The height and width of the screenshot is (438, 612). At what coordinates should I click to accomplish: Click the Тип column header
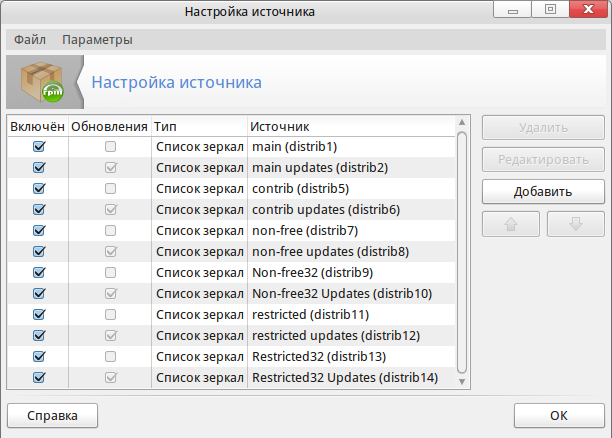(x=198, y=127)
